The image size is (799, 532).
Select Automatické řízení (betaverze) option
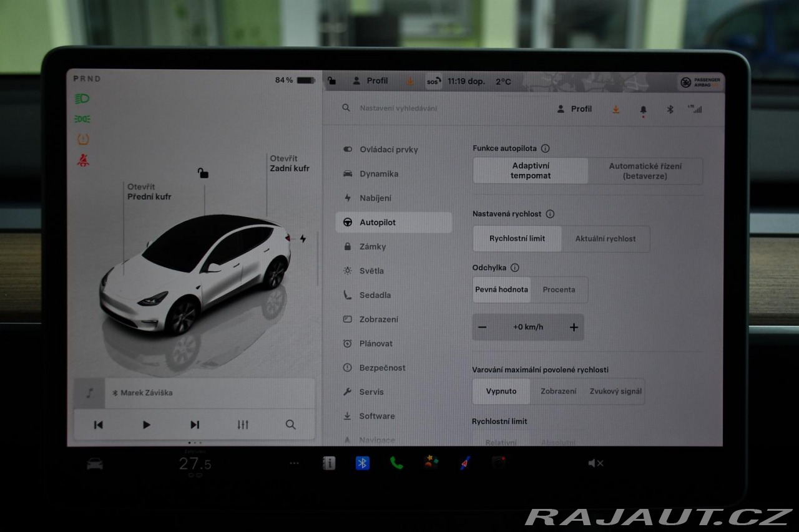[645, 171]
